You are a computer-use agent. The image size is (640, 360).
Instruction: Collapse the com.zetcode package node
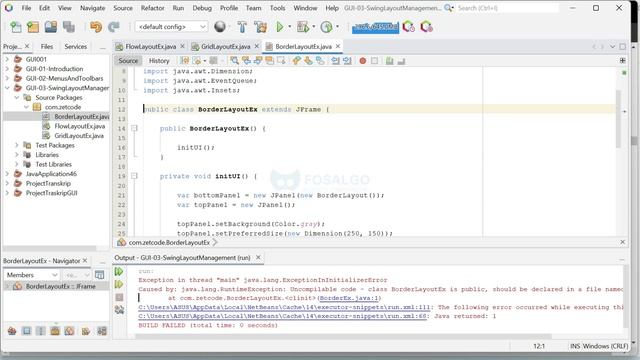pos(26,107)
